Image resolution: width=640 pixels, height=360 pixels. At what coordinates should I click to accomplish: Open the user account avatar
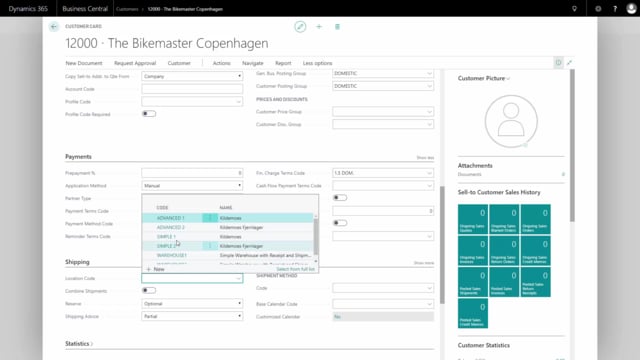coord(631,9)
